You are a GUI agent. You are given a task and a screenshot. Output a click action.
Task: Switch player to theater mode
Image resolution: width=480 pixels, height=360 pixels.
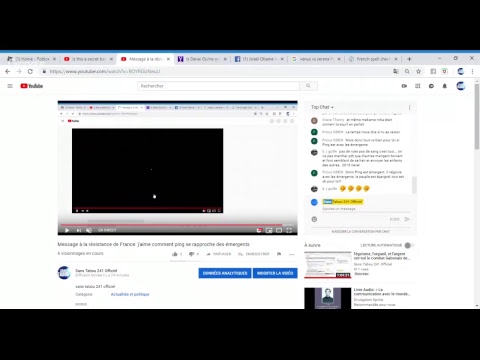[x=279, y=230]
